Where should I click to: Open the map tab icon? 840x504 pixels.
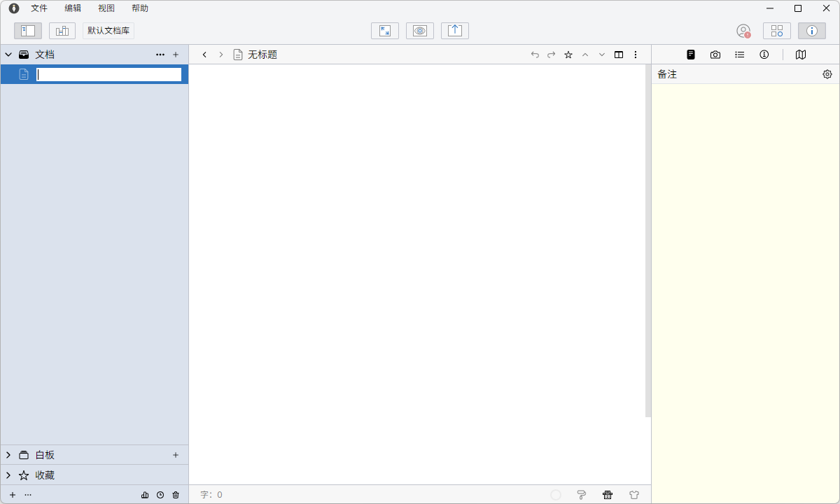(801, 55)
